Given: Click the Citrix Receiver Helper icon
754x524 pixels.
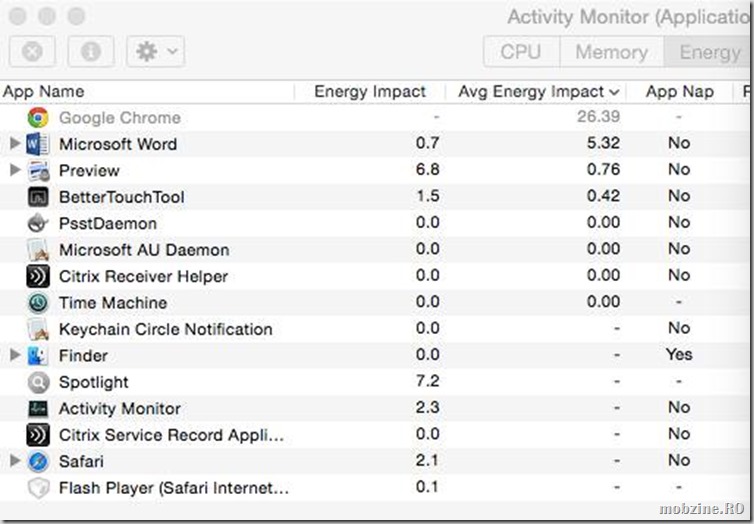Looking at the screenshot, I should 38,276.
